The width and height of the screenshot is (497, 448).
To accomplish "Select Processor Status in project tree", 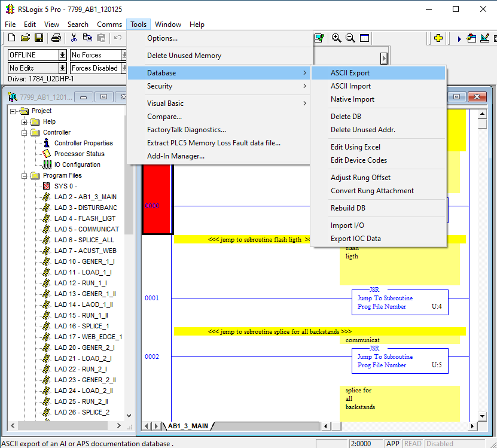I will (x=79, y=154).
